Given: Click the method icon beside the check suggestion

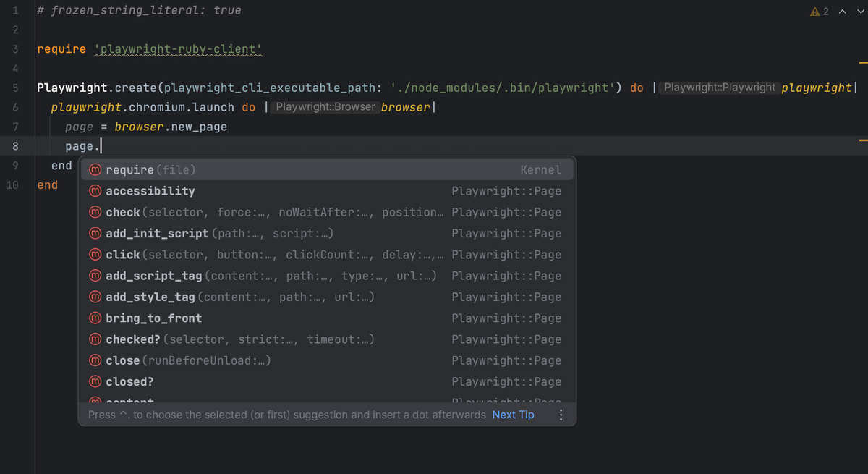Looking at the screenshot, I should point(95,212).
